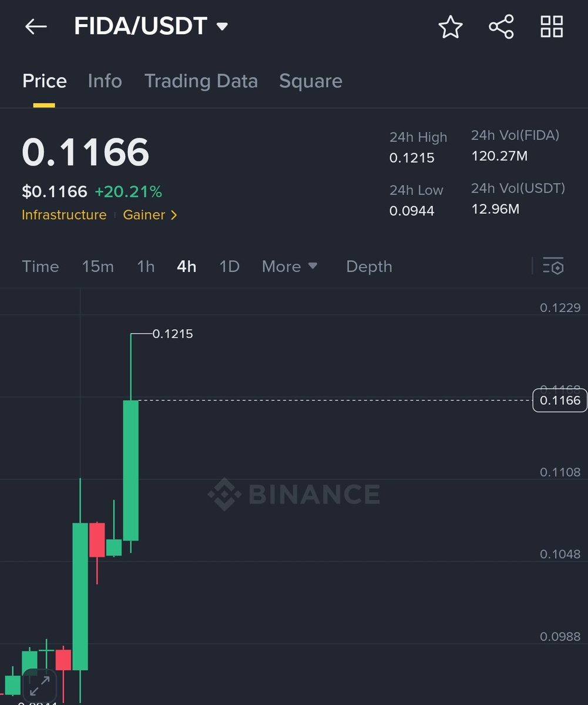588x705 pixels.
Task: Switch to the Price tab
Action: [x=44, y=81]
